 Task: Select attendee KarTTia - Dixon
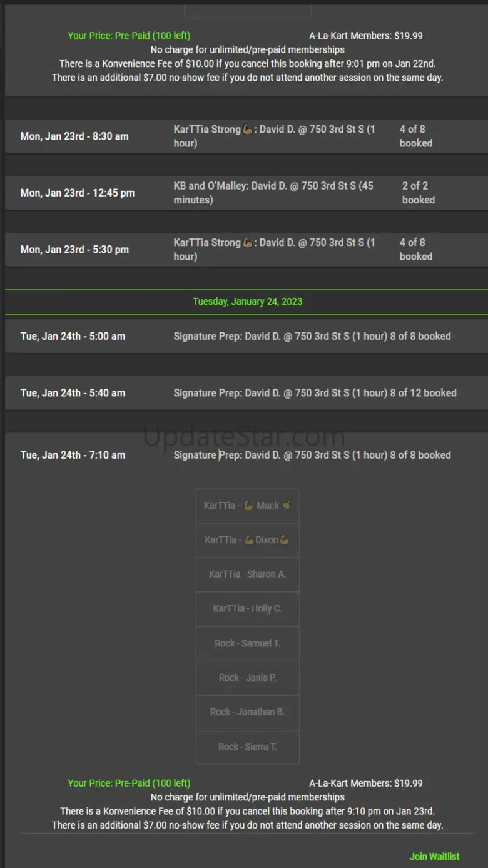coord(248,540)
